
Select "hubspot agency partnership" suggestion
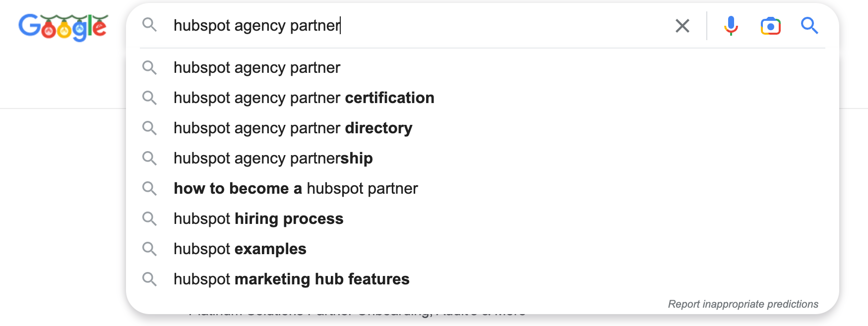pyautogui.click(x=273, y=159)
